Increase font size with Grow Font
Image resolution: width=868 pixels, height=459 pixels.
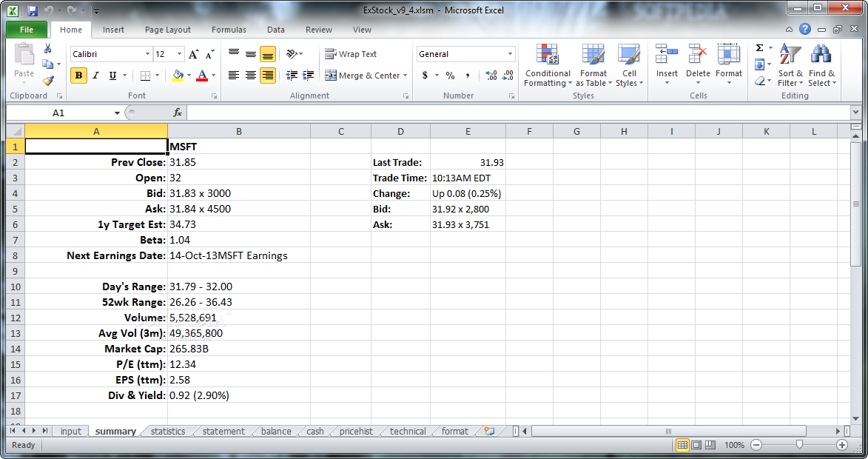click(193, 54)
